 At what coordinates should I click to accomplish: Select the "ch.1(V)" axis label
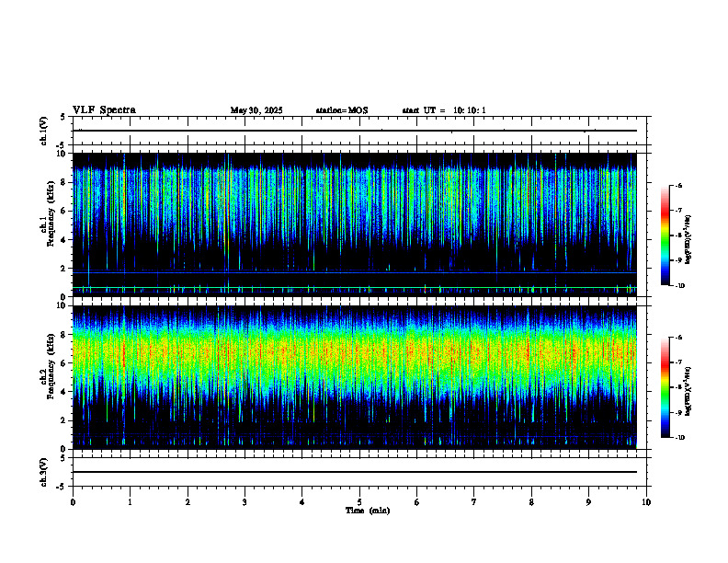point(44,131)
